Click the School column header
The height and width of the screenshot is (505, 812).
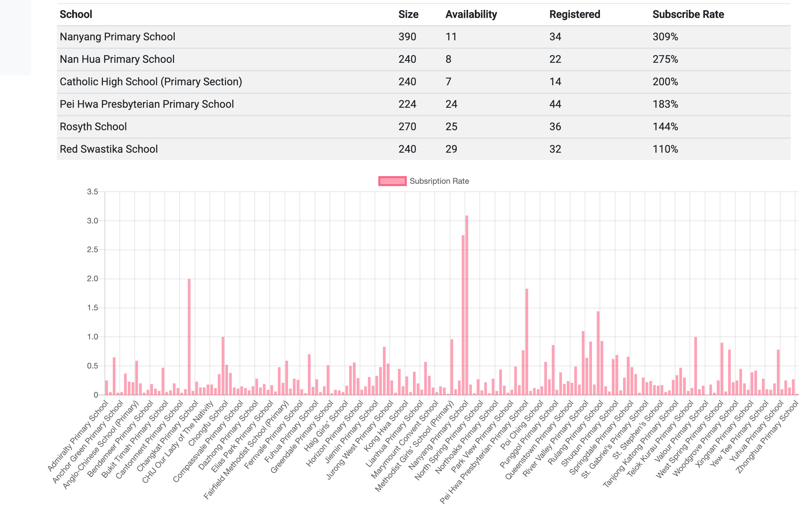click(76, 14)
